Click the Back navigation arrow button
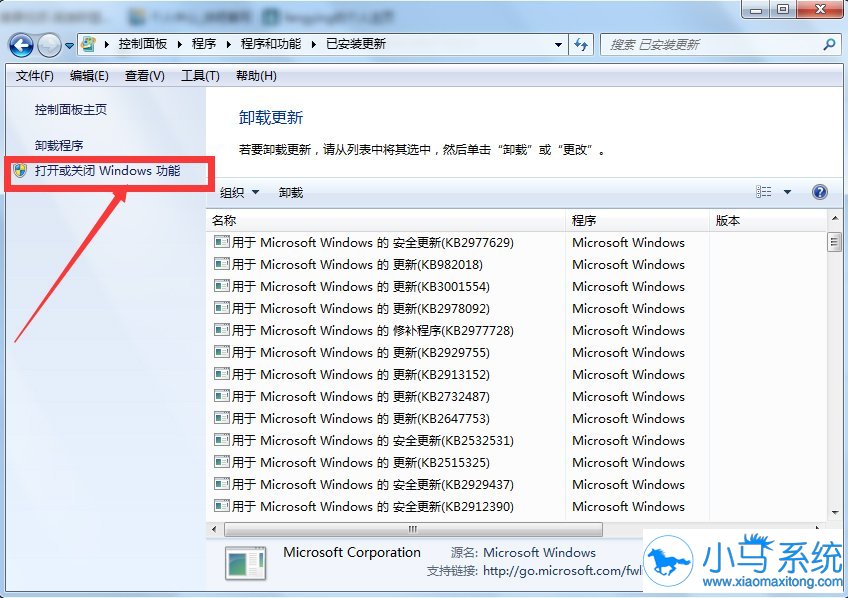The width and height of the screenshot is (848, 598). coord(21,45)
